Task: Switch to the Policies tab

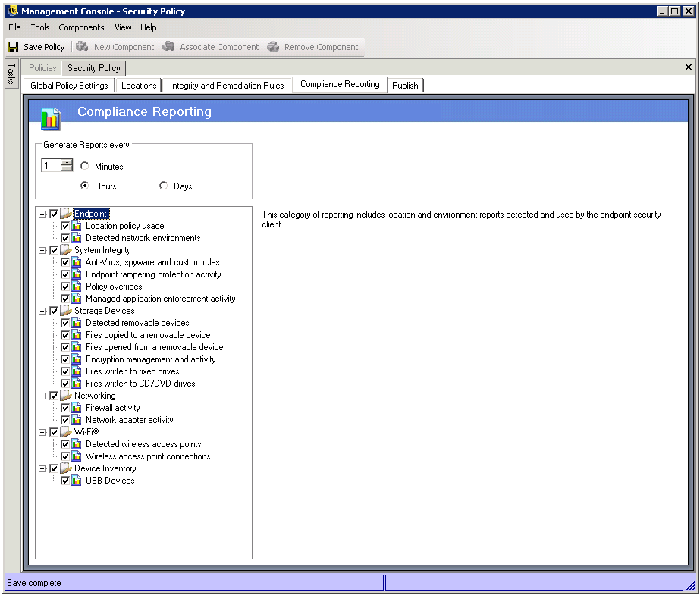Action: (x=42, y=67)
